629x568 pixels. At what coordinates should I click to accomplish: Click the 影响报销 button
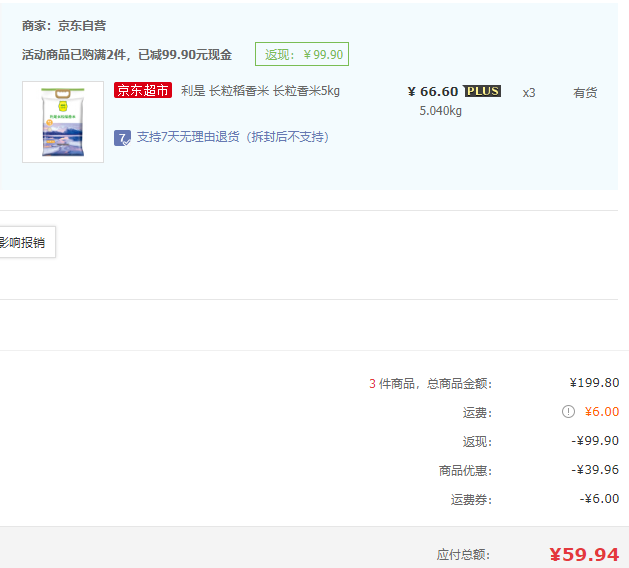(x=26, y=242)
